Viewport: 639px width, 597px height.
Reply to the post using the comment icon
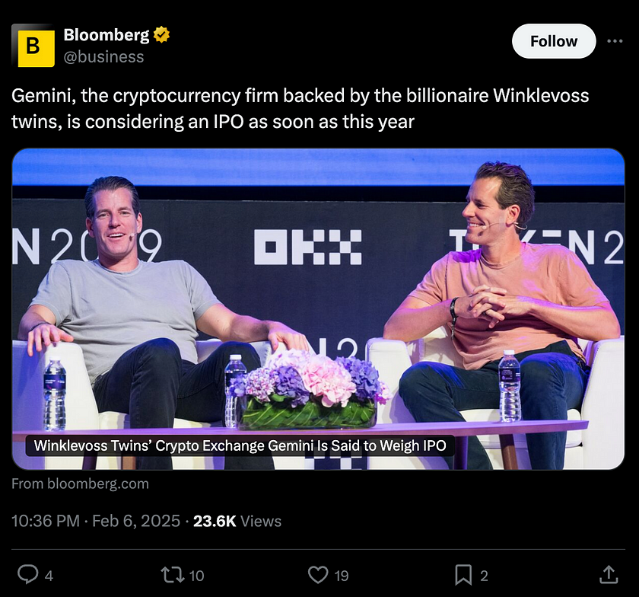(x=28, y=575)
